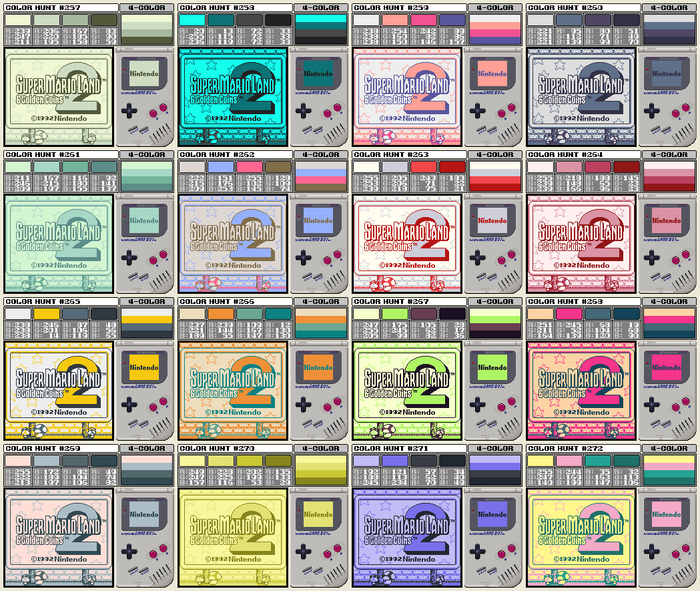Choose the peach swatch in palette #268
The image size is (700, 591).
pyautogui.click(x=540, y=314)
